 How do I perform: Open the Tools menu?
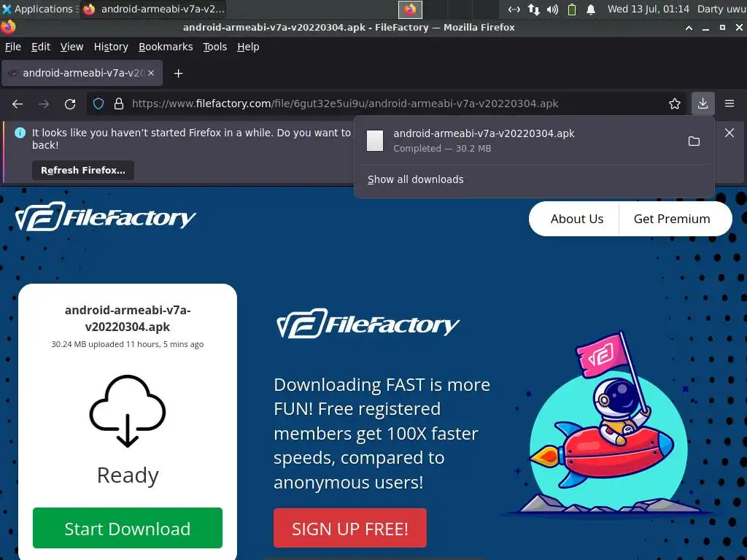pyautogui.click(x=215, y=47)
